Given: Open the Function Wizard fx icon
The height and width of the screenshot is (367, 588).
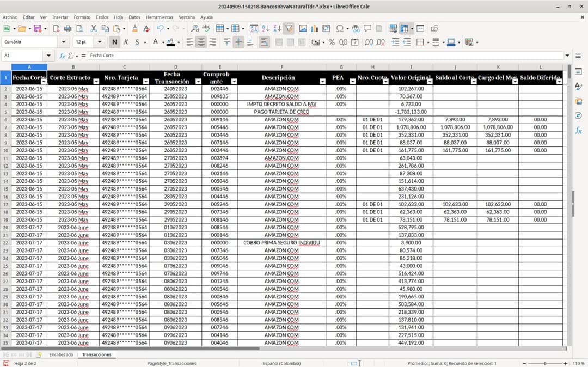Looking at the screenshot, I should 62,56.
